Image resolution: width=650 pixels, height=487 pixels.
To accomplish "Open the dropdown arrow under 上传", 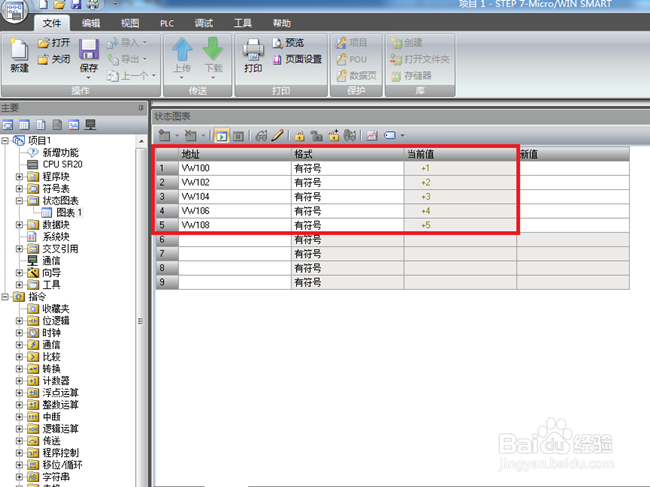I will click(x=182, y=78).
